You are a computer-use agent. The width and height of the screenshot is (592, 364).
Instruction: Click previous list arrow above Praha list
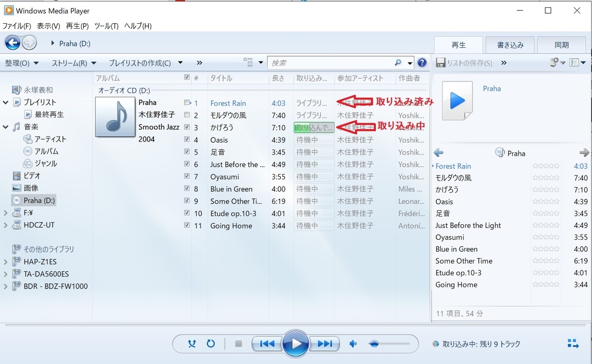point(438,153)
